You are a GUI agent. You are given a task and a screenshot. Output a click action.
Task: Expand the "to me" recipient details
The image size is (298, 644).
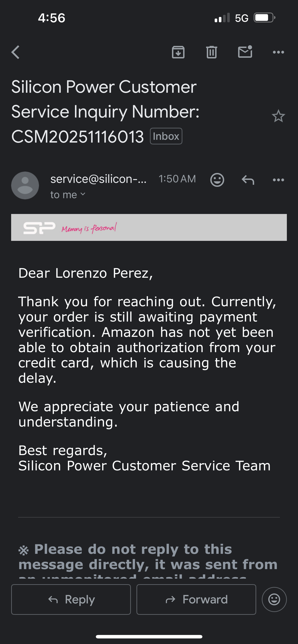click(68, 195)
